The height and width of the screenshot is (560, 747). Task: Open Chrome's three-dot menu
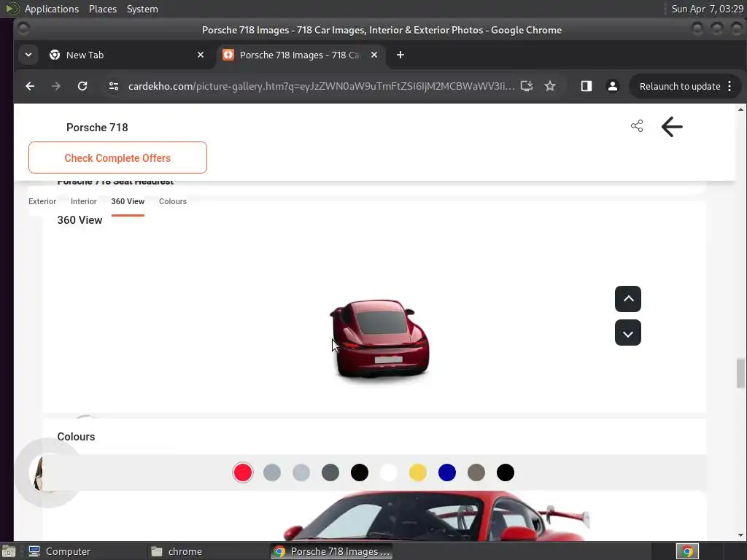(729, 86)
